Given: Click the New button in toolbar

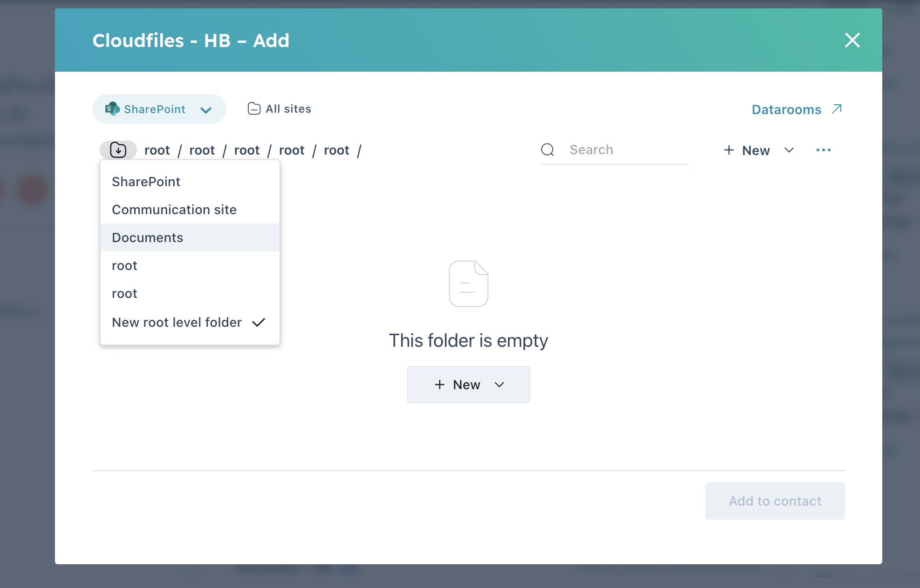Looking at the screenshot, I should 759,150.
